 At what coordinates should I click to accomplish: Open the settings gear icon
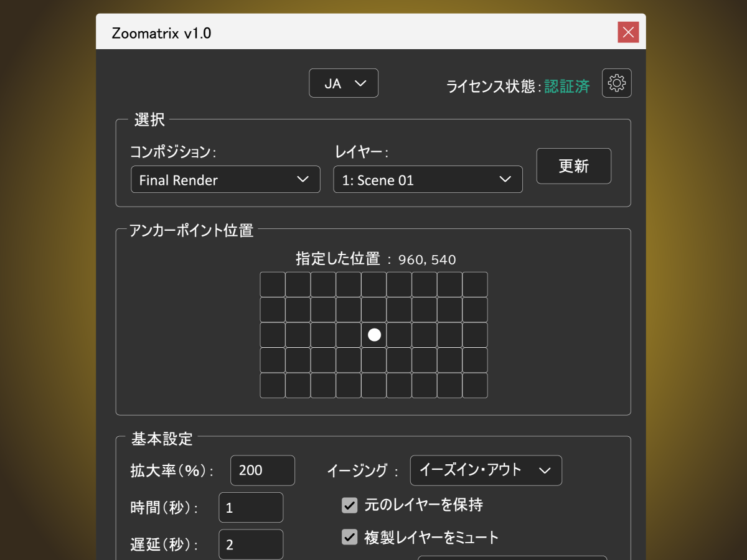[616, 83]
